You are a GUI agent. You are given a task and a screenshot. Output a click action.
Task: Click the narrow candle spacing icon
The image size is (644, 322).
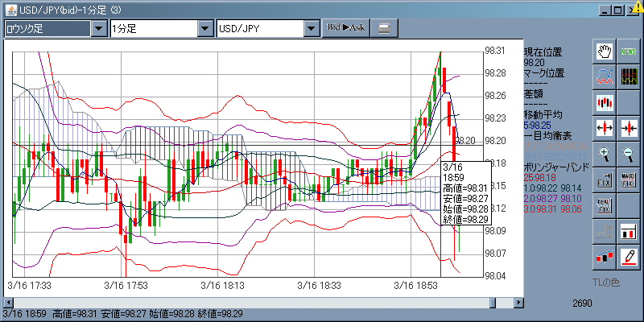pyautogui.click(x=629, y=128)
